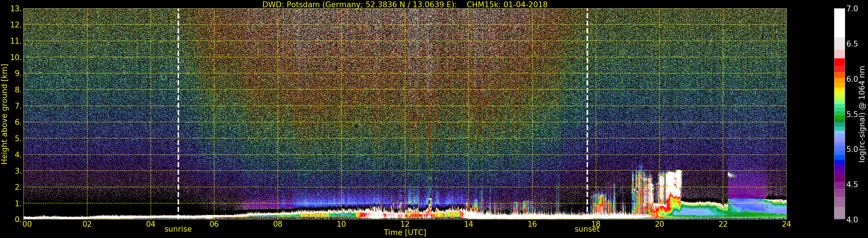This screenshot has width=868, height=238.
Task: Click the '6.5' colorbar tick label
Action: click(x=852, y=44)
